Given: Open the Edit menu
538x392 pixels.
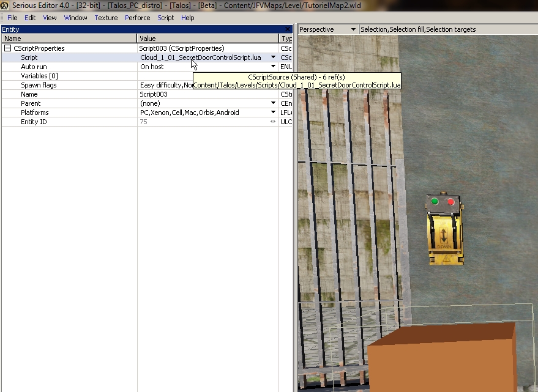Looking at the screenshot, I should click(x=30, y=18).
